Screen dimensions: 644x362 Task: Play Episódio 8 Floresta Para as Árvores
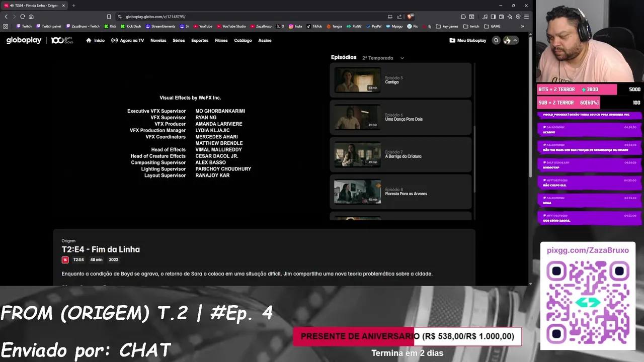(x=357, y=192)
